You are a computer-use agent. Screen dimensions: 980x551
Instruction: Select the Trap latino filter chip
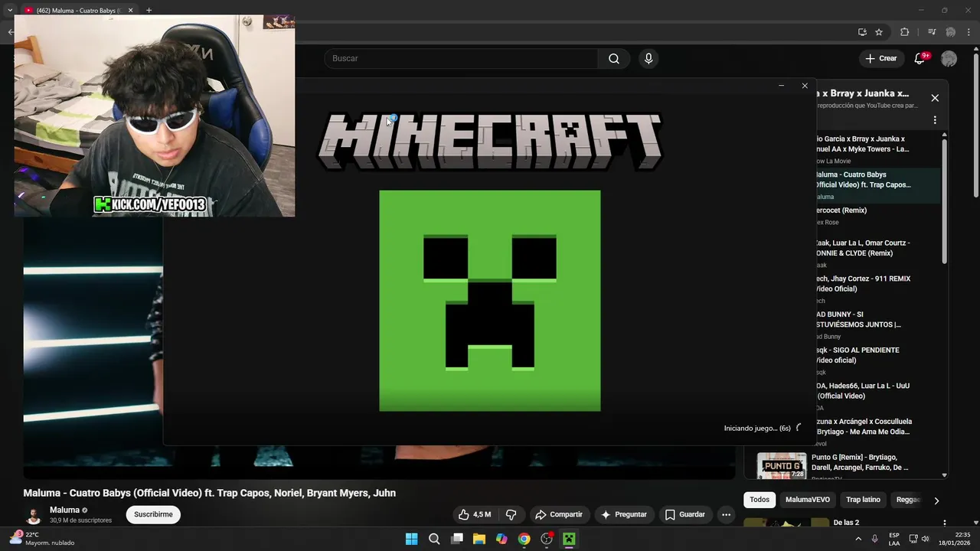coord(863,500)
